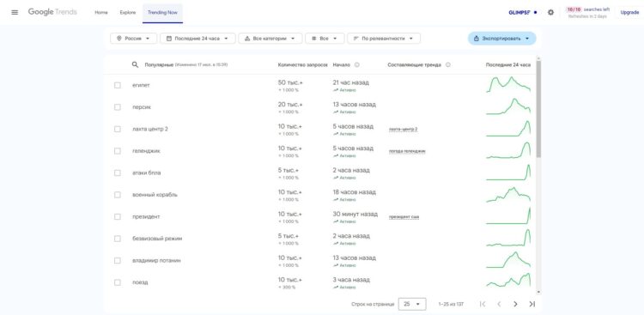Click Количество запросов column header
Viewport: 644px width, 315px height.
click(x=303, y=65)
